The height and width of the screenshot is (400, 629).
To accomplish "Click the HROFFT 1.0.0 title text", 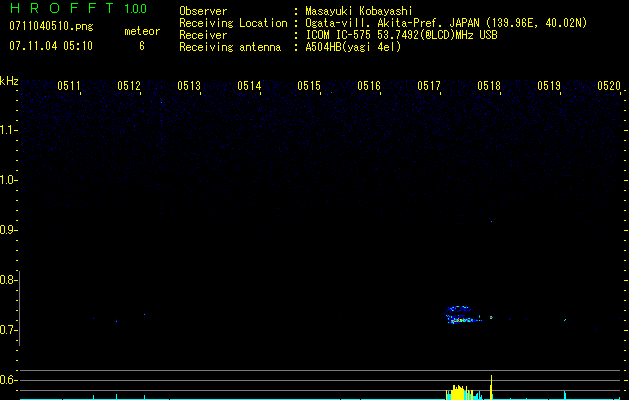I will point(79,8).
